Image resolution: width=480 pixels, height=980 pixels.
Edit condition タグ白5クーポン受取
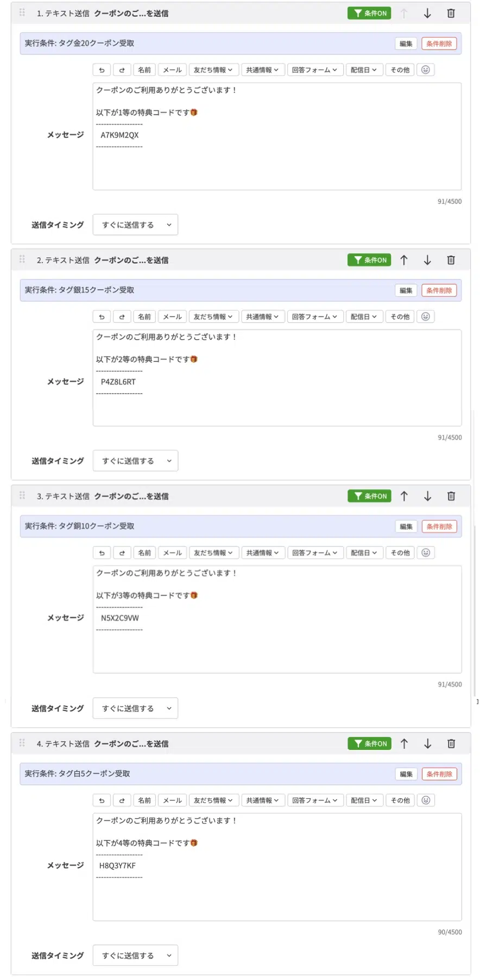coord(406,774)
